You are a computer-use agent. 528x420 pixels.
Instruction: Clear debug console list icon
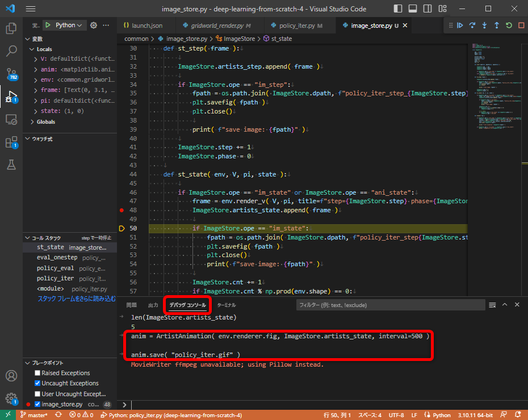click(492, 305)
